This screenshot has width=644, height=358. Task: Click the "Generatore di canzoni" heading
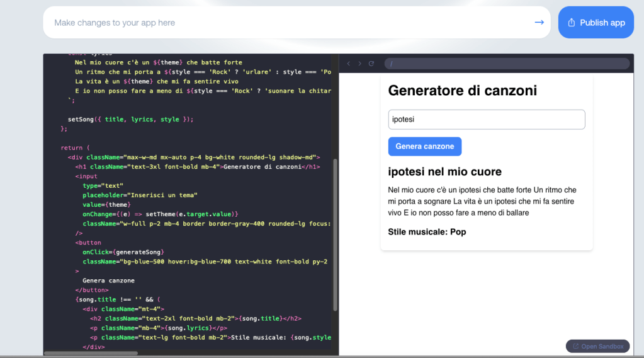point(462,91)
